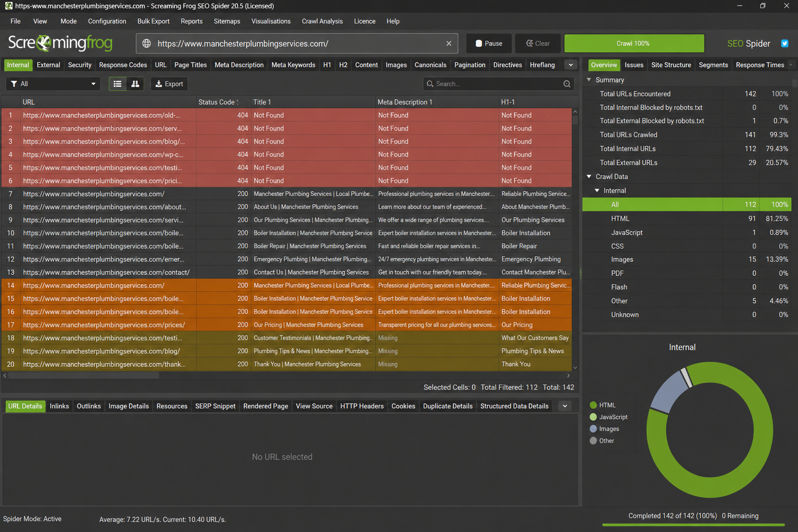Image resolution: width=798 pixels, height=532 pixels.
Task: Switch to the Security tab
Action: (x=79, y=65)
